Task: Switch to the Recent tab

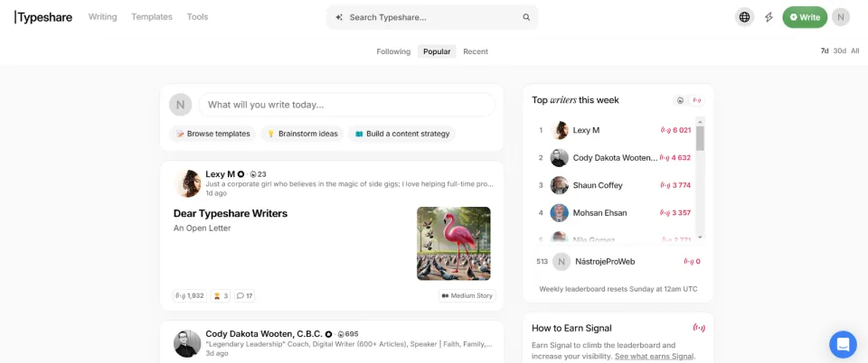Action: click(x=476, y=51)
